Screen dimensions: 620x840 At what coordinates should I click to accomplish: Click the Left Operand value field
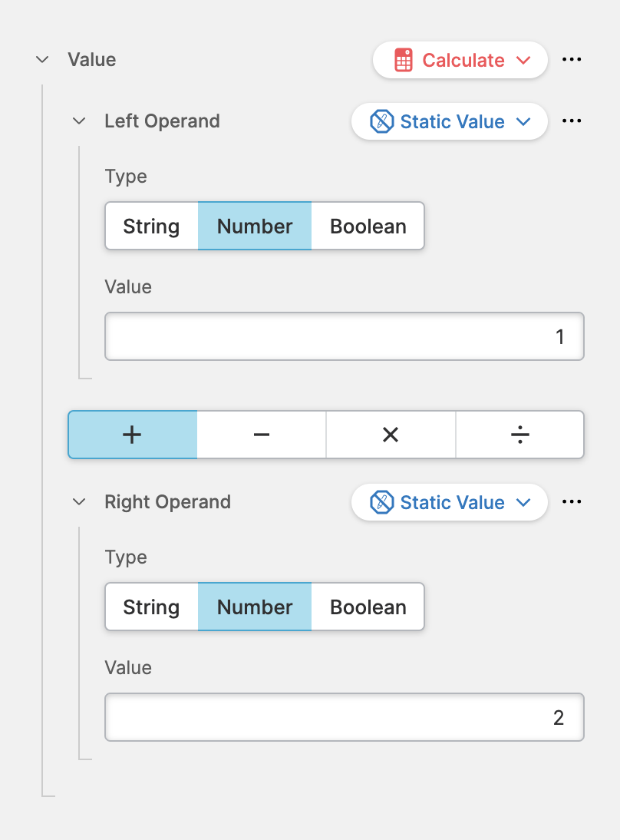344,336
